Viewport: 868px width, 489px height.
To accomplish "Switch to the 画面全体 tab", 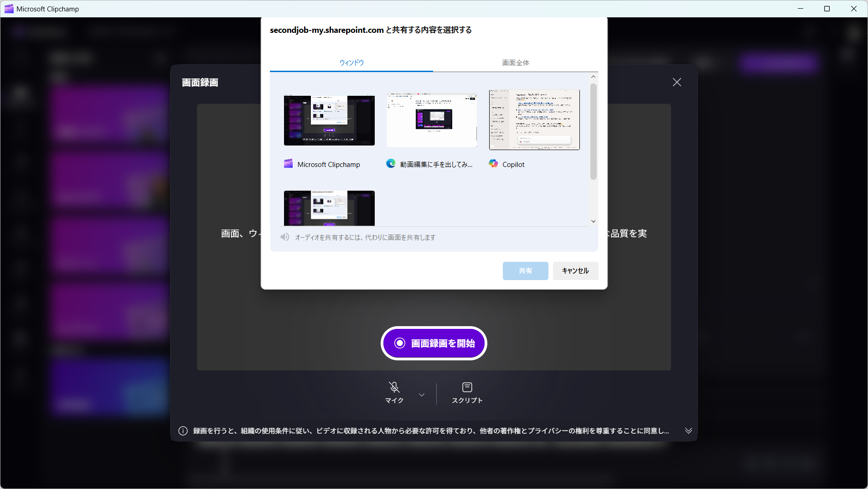I will coord(516,62).
